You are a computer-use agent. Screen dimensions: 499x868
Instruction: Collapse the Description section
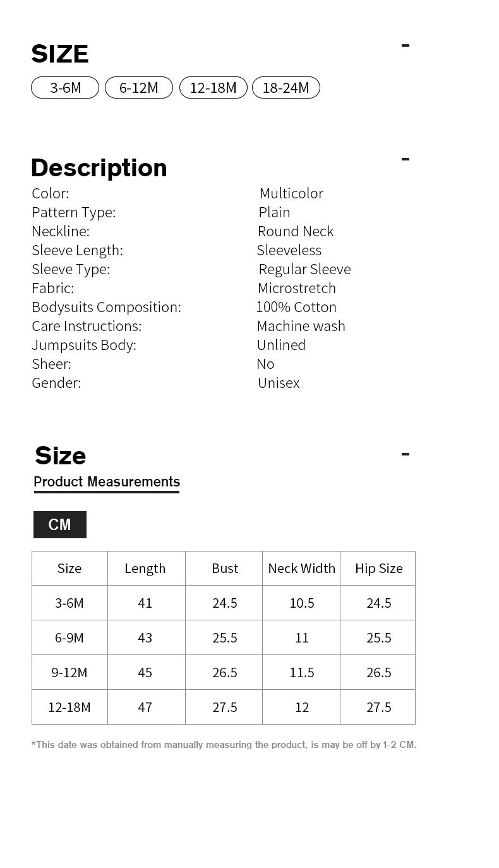click(x=406, y=159)
